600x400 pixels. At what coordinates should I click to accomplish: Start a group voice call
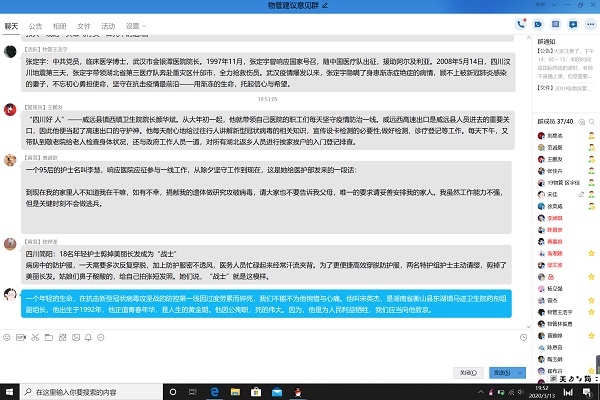tap(521, 24)
